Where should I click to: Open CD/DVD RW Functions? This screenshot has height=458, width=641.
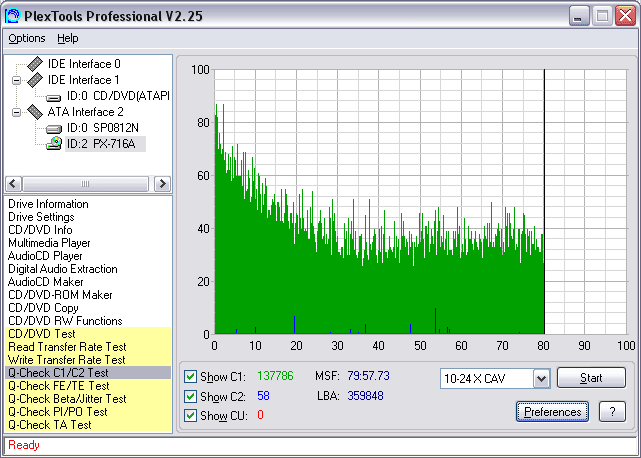65,321
